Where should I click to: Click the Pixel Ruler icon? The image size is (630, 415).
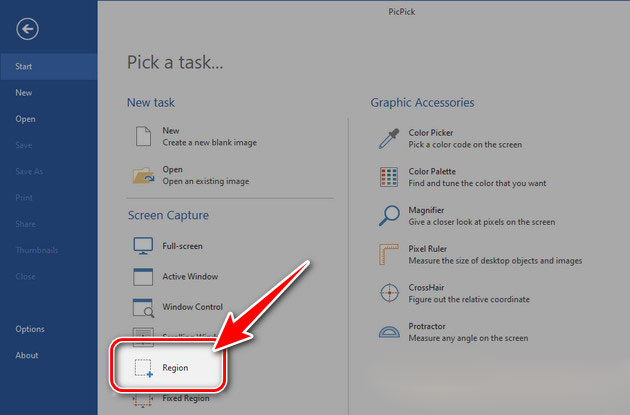pos(389,254)
